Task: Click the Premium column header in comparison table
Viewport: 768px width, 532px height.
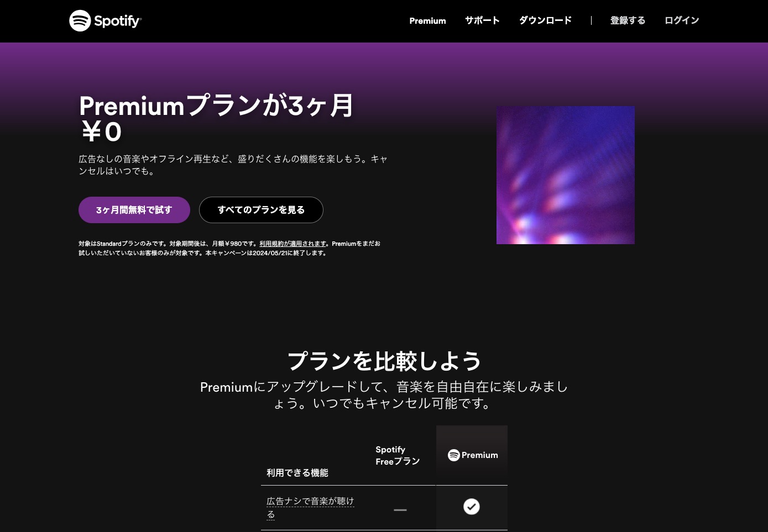Action: pyautogui.click(x=472, y=455)
